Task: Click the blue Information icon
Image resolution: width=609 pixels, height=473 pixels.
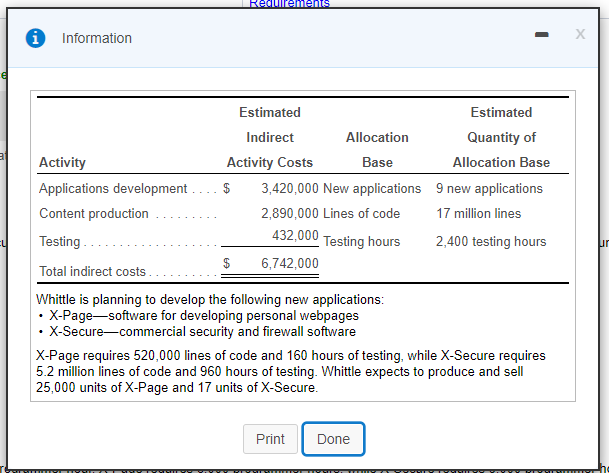Action: [x=35, y=38]
